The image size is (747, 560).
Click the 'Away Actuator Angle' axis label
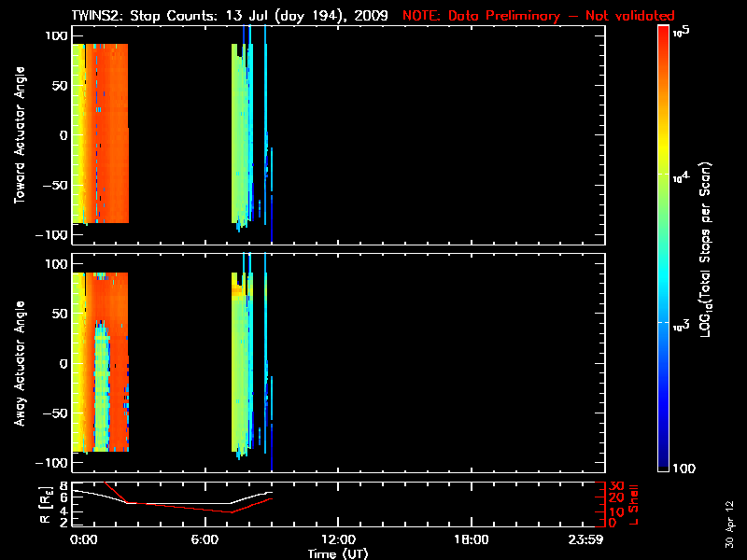click(x=19, y=364)
